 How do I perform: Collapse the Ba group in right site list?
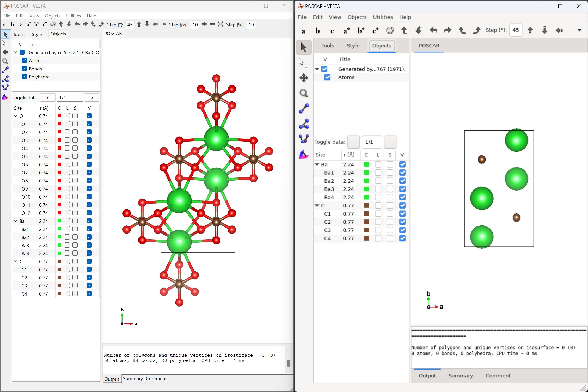tap(317, 164)
